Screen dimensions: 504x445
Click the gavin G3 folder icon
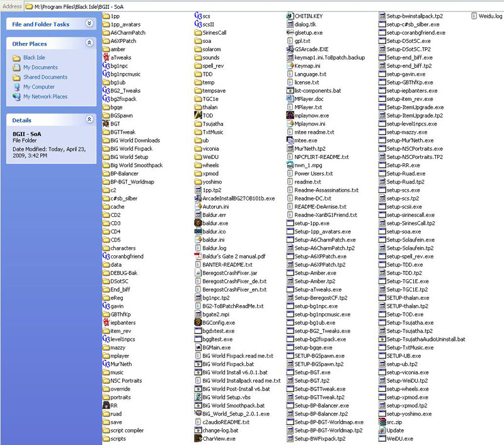106,306
